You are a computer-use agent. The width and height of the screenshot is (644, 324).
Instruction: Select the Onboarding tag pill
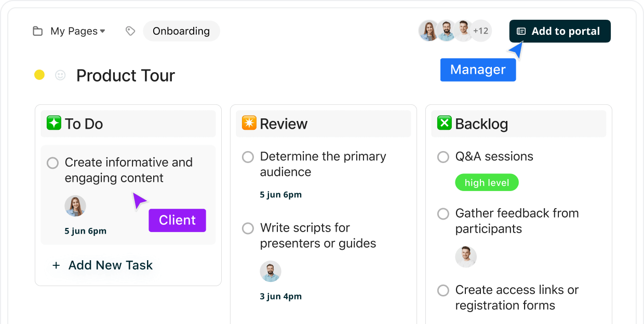(181, 31)
